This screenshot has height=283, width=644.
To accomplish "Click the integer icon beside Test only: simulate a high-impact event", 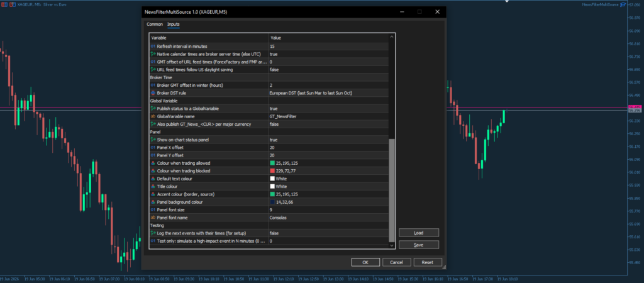I will tap(153, 241).
